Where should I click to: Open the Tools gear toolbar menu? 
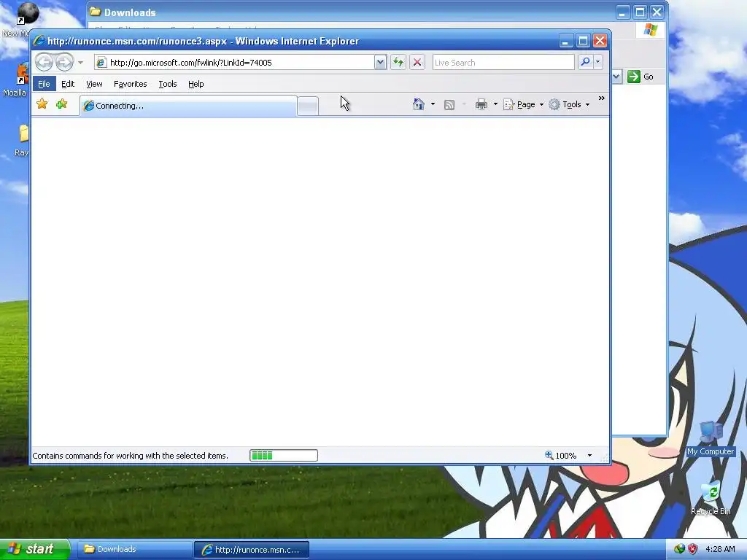click(x=569, y=104)
